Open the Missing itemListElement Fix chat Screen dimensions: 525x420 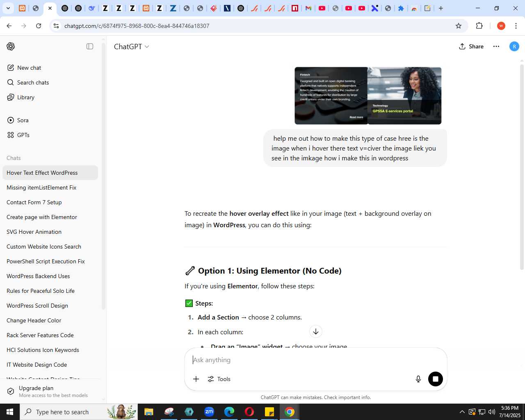pos(50,187)
